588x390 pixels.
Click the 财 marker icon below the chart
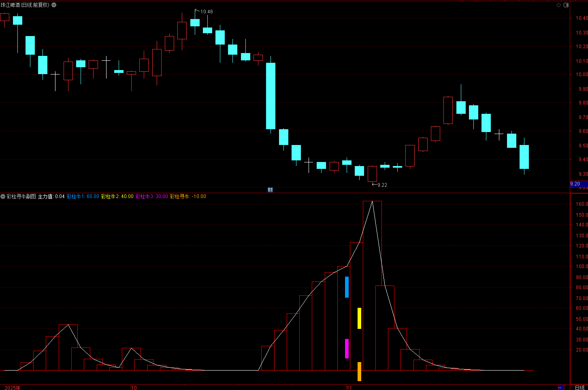click(270, 190)
